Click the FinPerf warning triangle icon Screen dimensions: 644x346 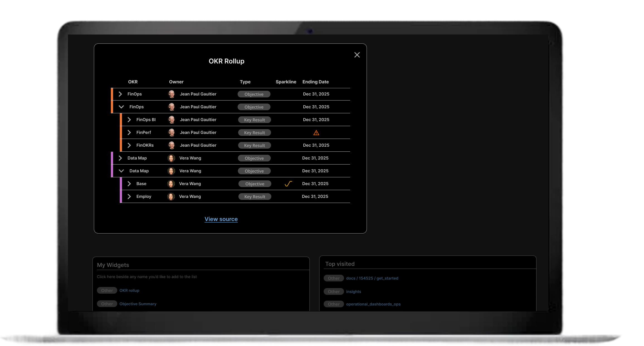click(x=316, y=133)
